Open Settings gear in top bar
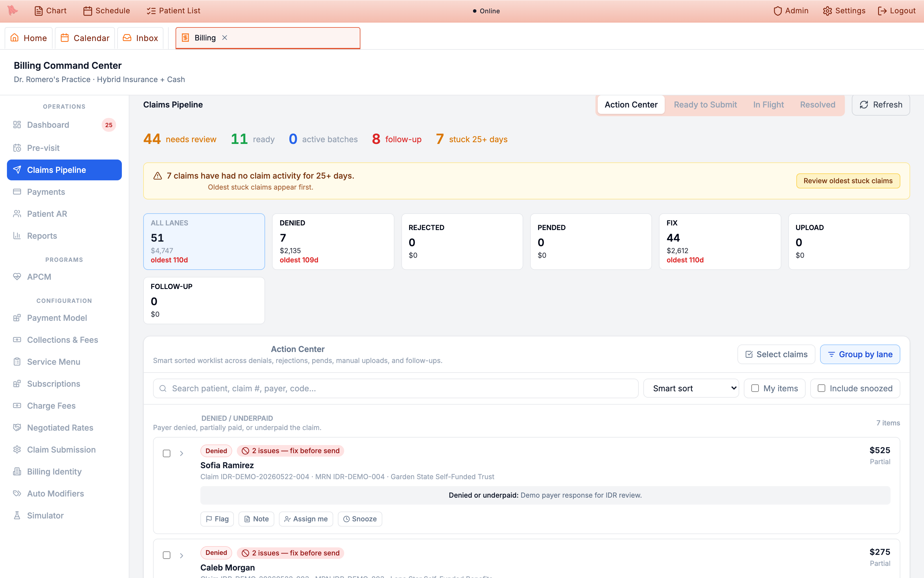 click(827, 11)
